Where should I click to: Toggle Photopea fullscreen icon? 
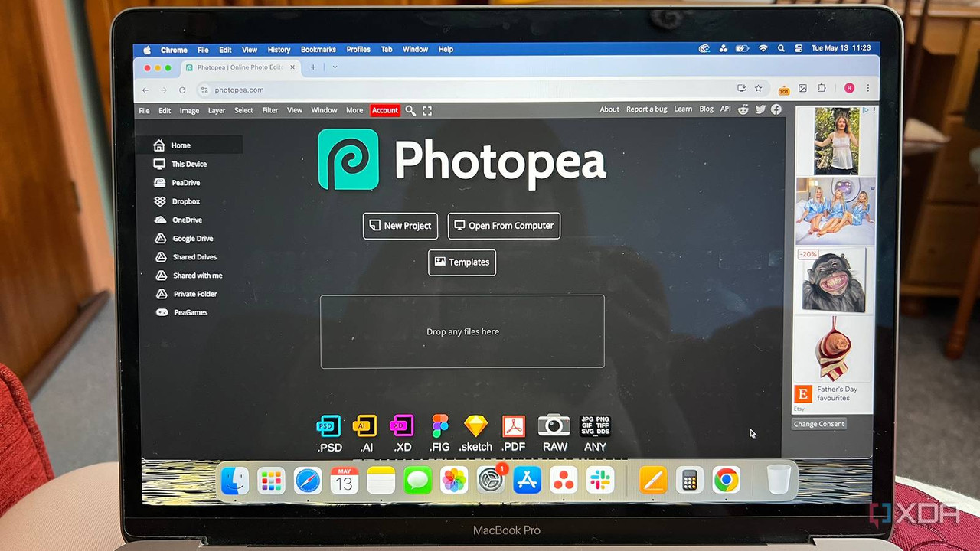[x=427, y=111]
